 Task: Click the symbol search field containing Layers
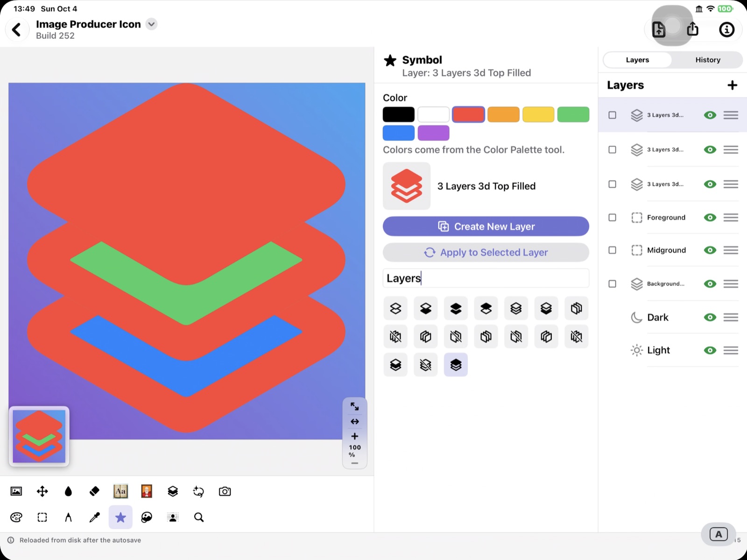(486, 278)
